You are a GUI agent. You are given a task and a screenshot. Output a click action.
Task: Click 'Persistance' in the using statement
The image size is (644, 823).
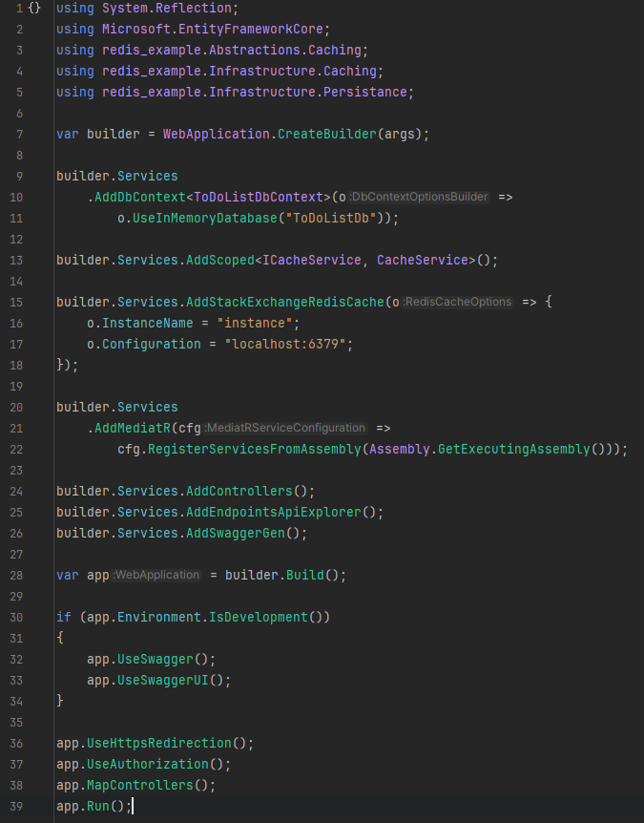coord(365,92)
